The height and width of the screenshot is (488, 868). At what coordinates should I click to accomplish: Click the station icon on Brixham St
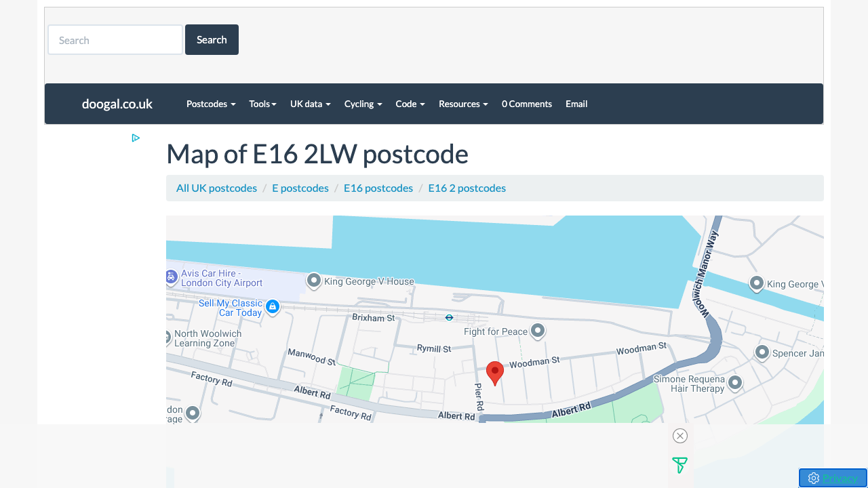pos(449,317)
